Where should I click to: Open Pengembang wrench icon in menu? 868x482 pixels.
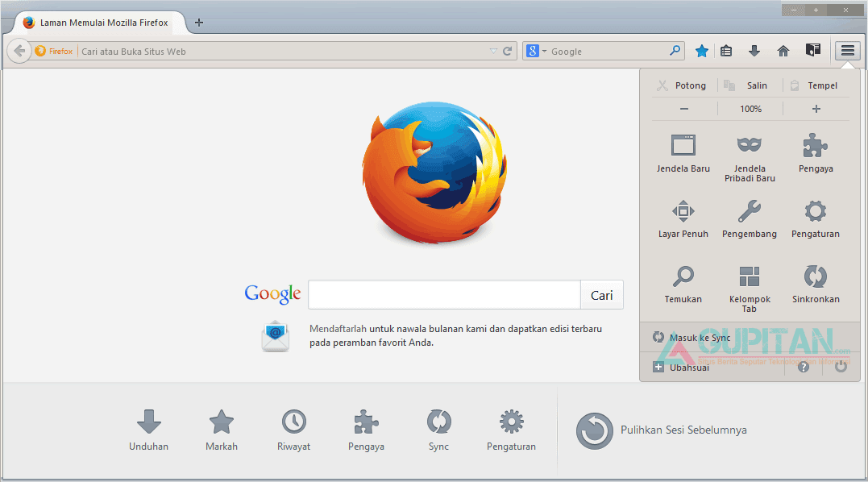click(x=750, y=211)
